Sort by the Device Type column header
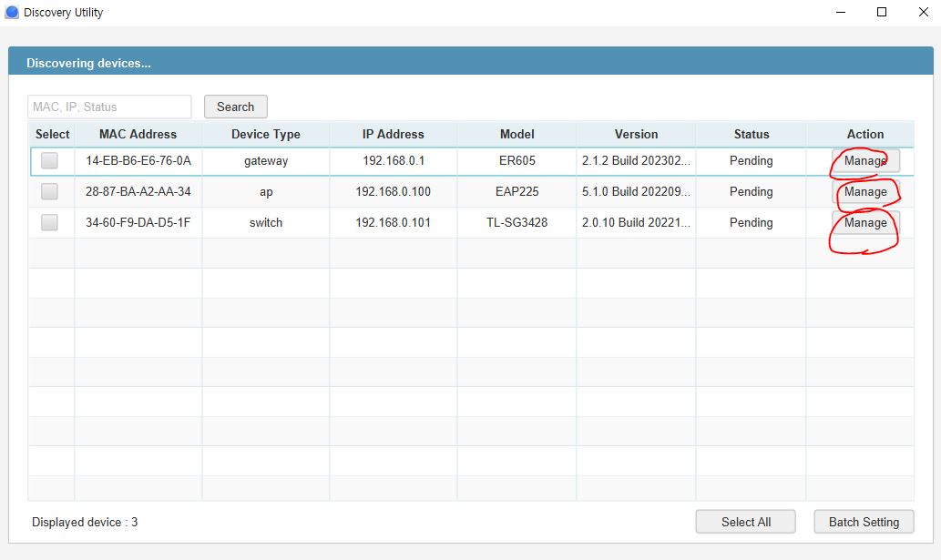941x560 pixels. [x=266, y=134]
